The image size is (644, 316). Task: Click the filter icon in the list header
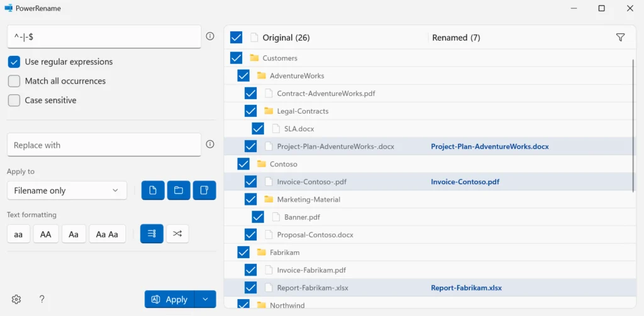click(620, 38)
